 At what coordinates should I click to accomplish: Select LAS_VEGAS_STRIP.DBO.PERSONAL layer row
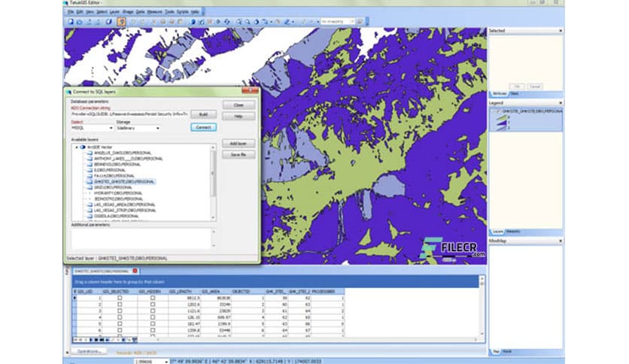tap(125, 211)
